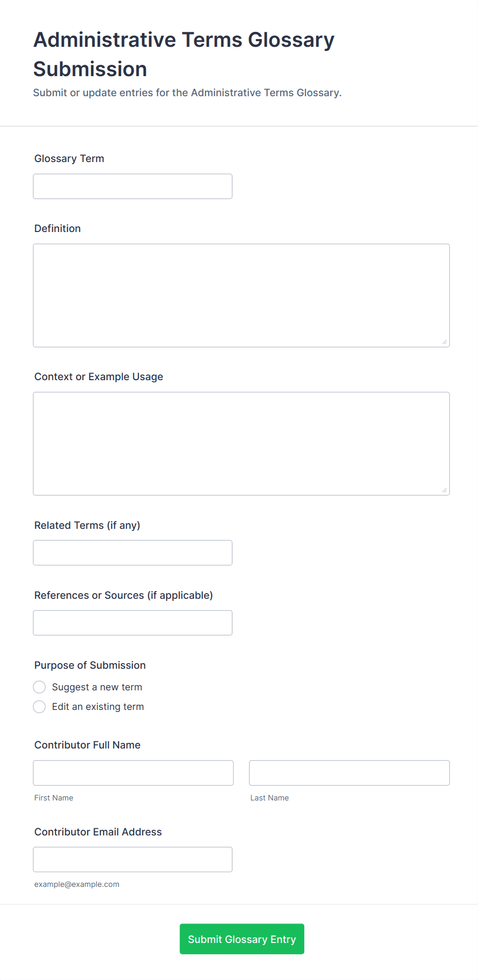The image size is (478, 980).
Task: Focus the Contributor Email Address input
Action: tap(133, 859)
